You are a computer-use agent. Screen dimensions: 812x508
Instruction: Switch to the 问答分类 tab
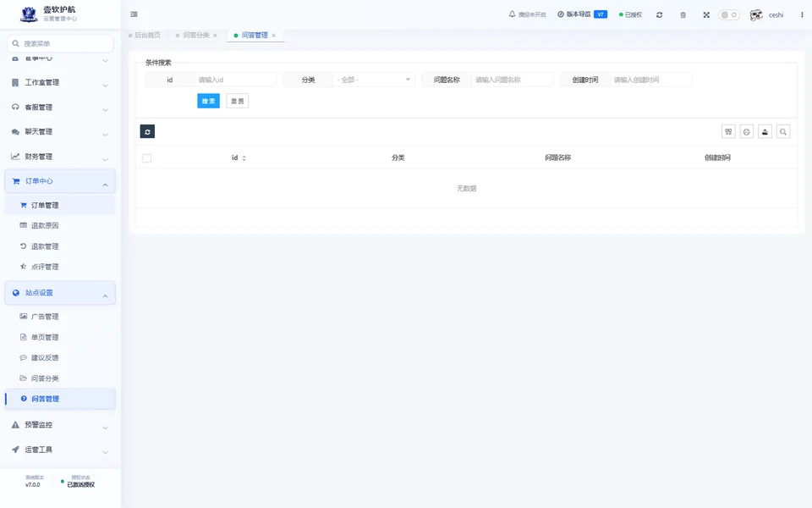click(195, 36)
